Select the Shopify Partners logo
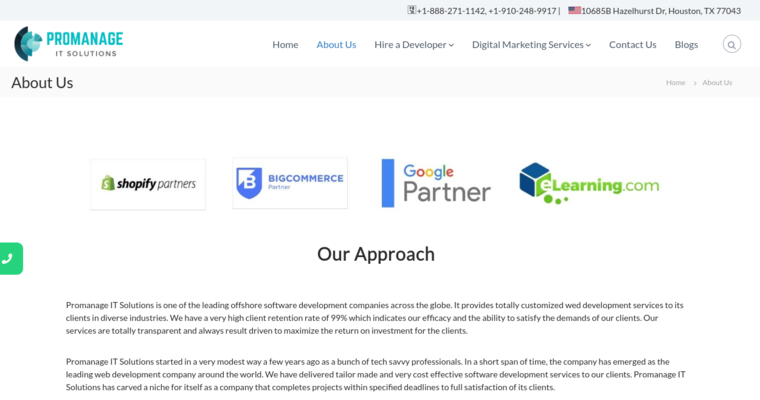760x400 pixels. [x=148, y=184]
